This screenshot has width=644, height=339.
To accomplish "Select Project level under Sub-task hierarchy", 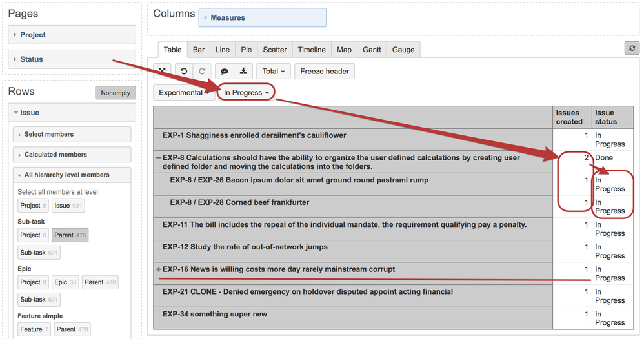I will click(33, 235).
